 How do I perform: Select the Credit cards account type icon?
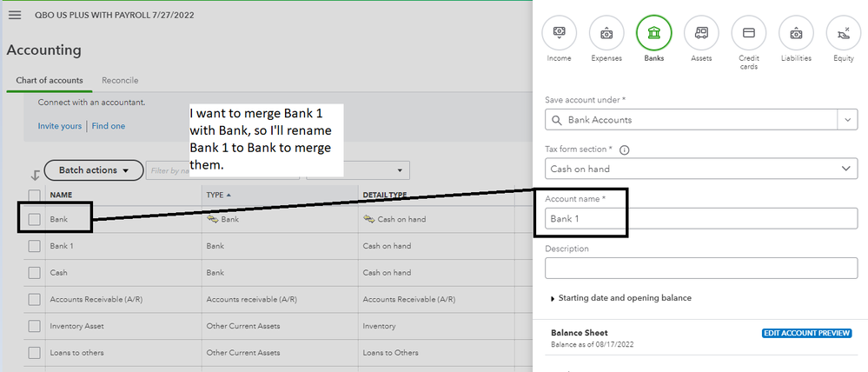click(x=748, y=33)
